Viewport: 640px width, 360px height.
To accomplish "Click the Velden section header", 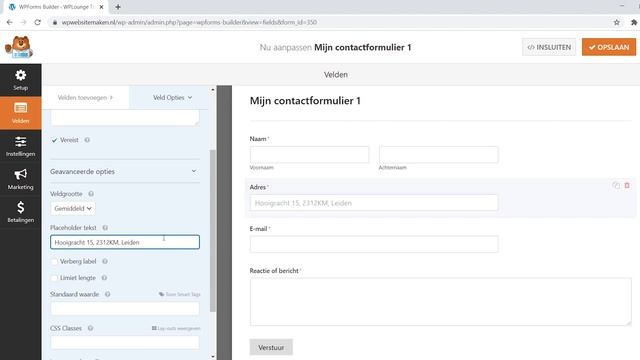I will click(x=336, y=75).
